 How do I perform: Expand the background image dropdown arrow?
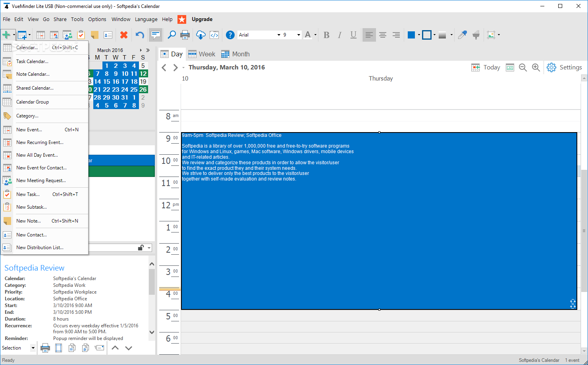tap(499, 35)
